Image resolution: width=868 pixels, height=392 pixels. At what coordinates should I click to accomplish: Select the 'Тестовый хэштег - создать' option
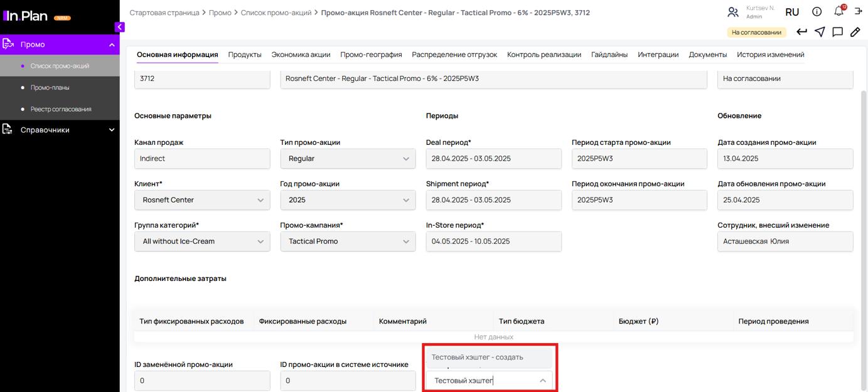point(489,357)
